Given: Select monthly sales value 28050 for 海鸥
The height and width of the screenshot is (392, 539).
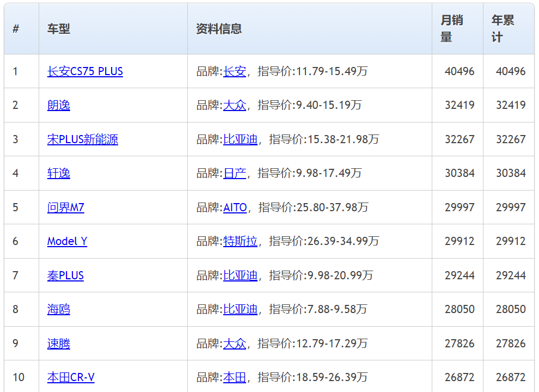Looking at the screenshot, I should coord(460,309).
